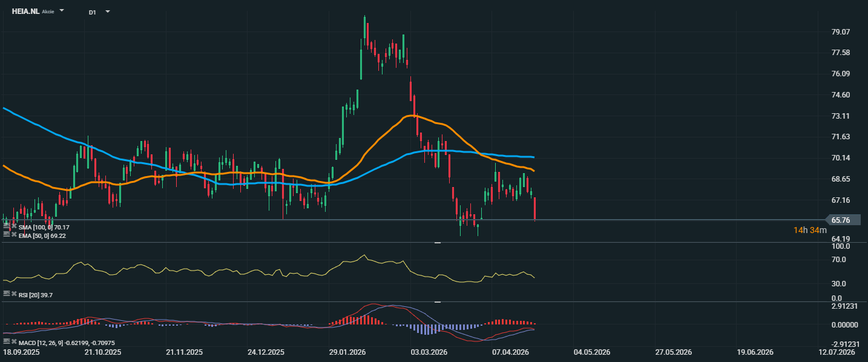Open the D1 timeframe dropdown
Image resolution: width=868 pixels, height=362 pixels.
coord(107,12)
